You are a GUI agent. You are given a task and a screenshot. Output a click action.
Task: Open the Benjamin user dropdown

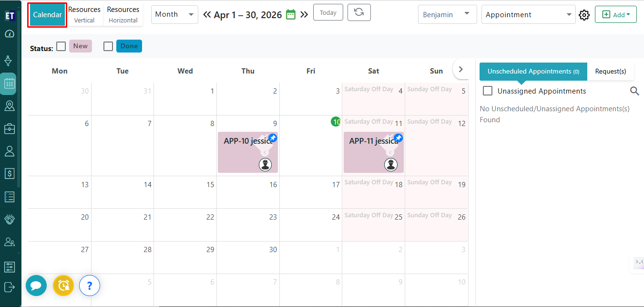click(447, 14)
